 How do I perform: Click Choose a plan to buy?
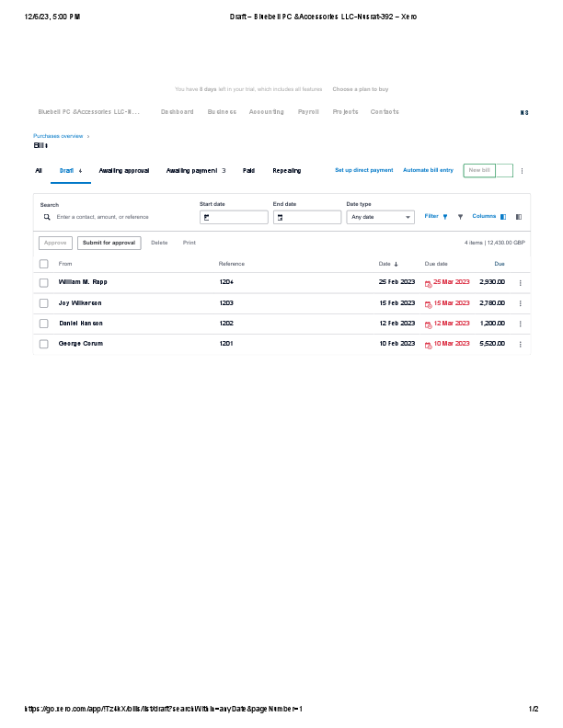click(x=361, y=89)
